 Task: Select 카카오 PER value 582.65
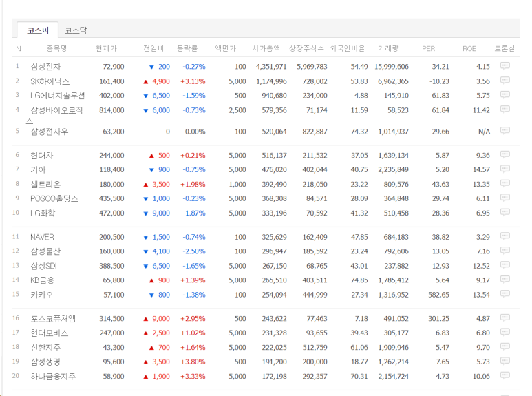click(x=438, y=295)
